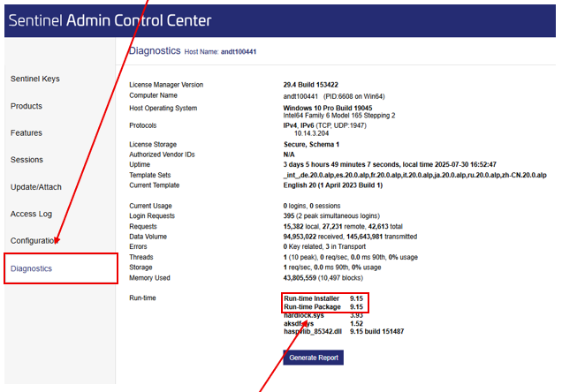Select the Windows 10 Pro Build 19045 value

pos(328,108)
